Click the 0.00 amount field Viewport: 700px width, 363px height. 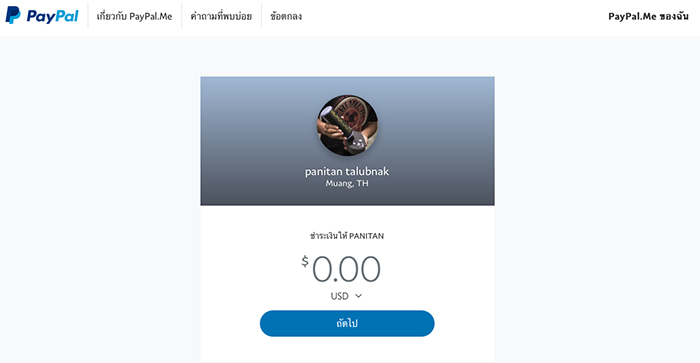[346, 269]
